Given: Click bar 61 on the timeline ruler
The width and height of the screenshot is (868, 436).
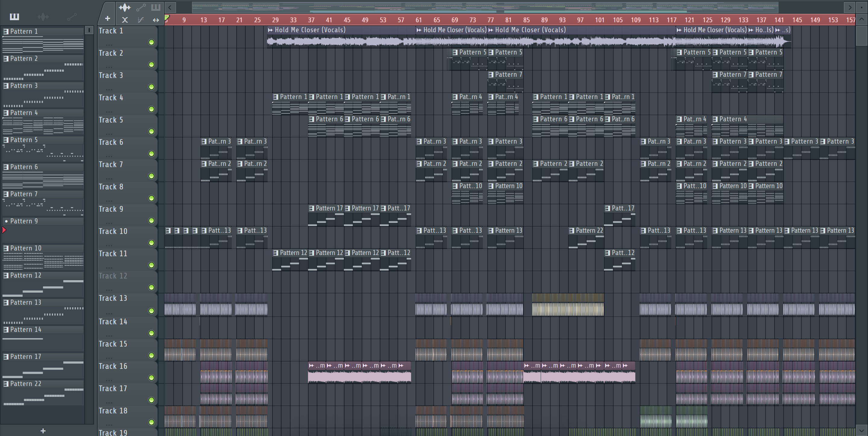Looking at the screenshot, I should 419,20.
